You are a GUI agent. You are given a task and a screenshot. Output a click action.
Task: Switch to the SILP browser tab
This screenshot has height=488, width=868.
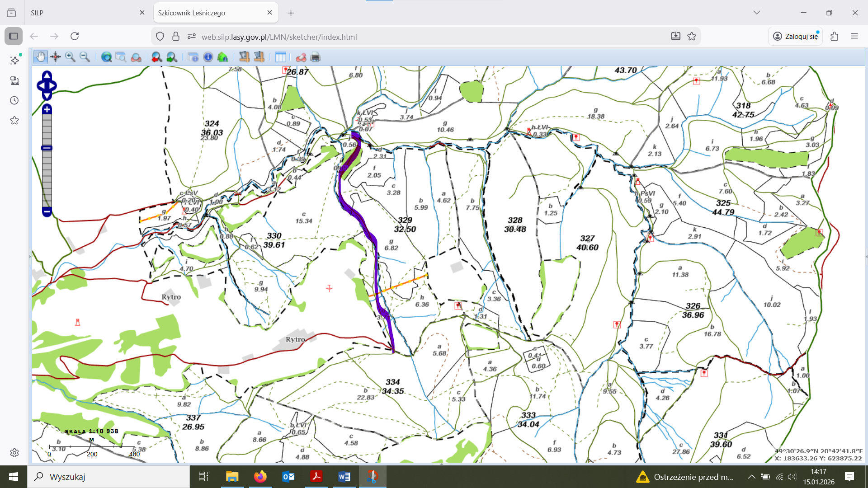coord(81,13)
